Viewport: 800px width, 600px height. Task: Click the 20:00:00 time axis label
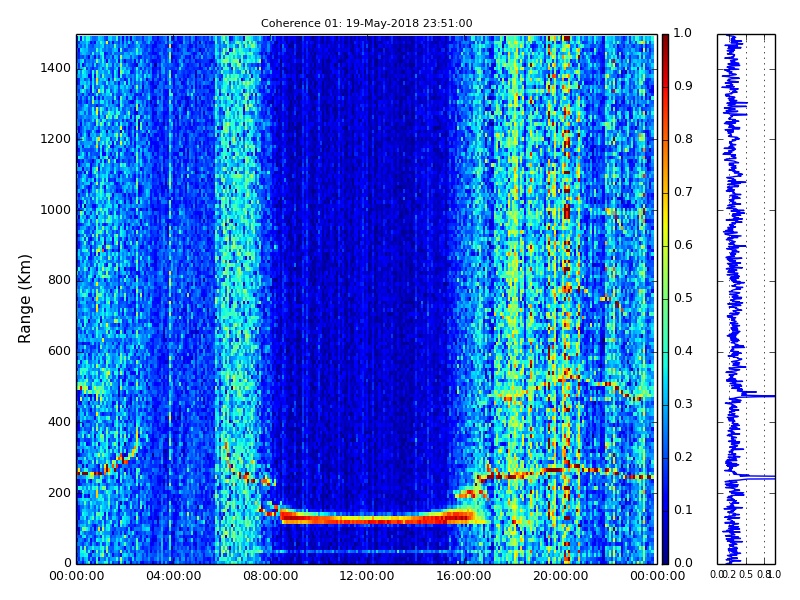tap(561, 576)
